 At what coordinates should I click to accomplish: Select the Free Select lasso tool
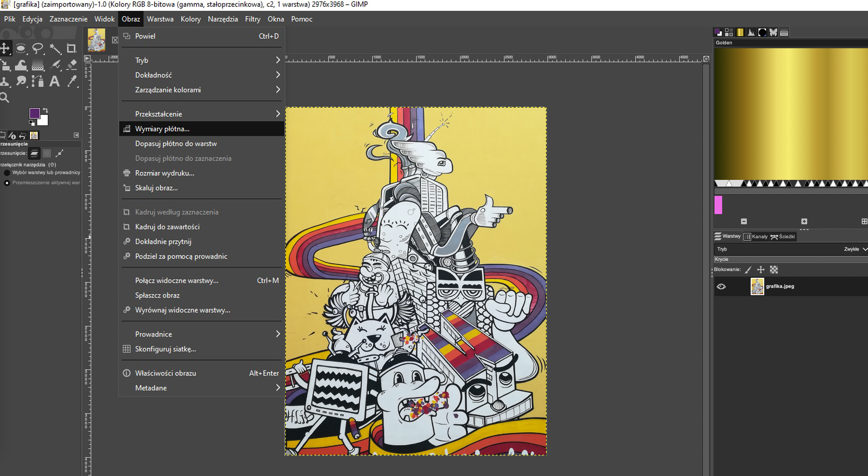[38, 48]
